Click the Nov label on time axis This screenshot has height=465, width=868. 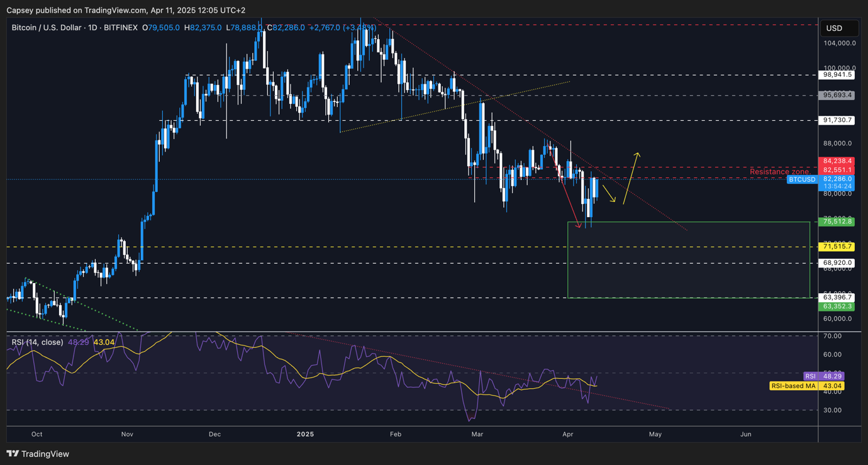[127, 434]
